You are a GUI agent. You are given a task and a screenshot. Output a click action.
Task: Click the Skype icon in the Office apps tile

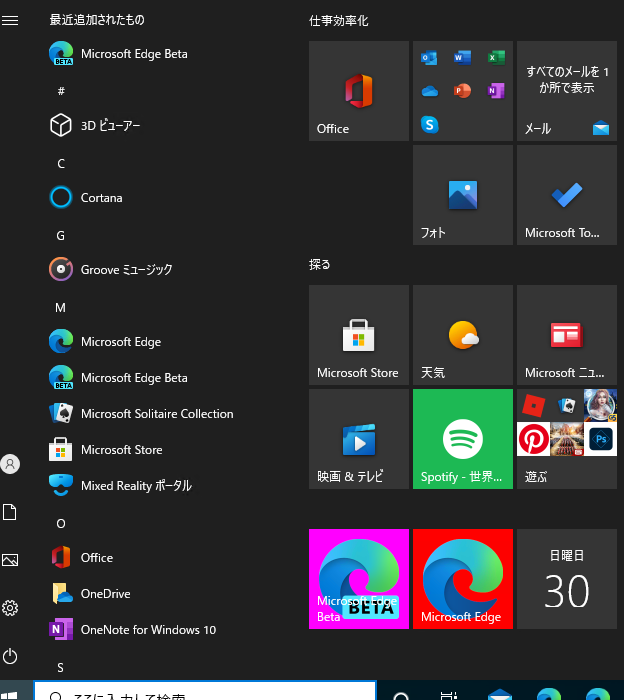click(429, 125)
